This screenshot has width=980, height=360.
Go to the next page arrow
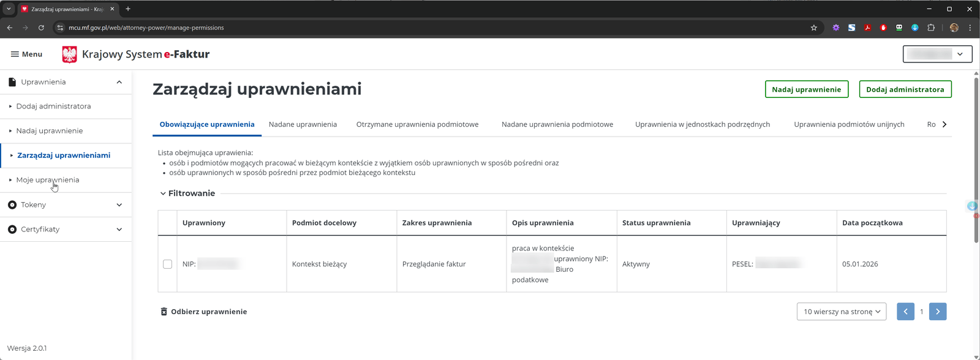[937, 312]
